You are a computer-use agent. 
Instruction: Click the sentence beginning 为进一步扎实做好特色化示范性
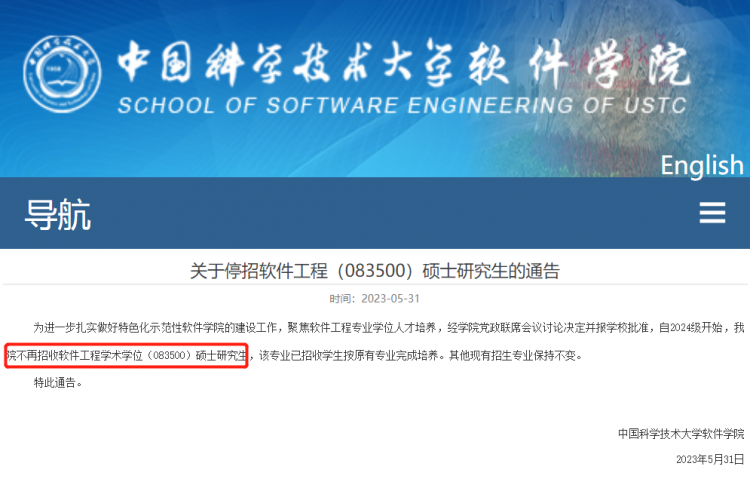389,328
